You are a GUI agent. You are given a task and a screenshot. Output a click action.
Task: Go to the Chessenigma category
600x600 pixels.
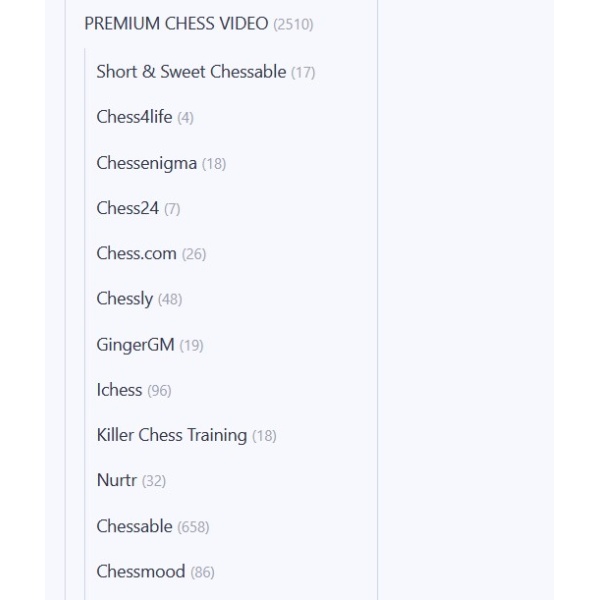[146, 163]
